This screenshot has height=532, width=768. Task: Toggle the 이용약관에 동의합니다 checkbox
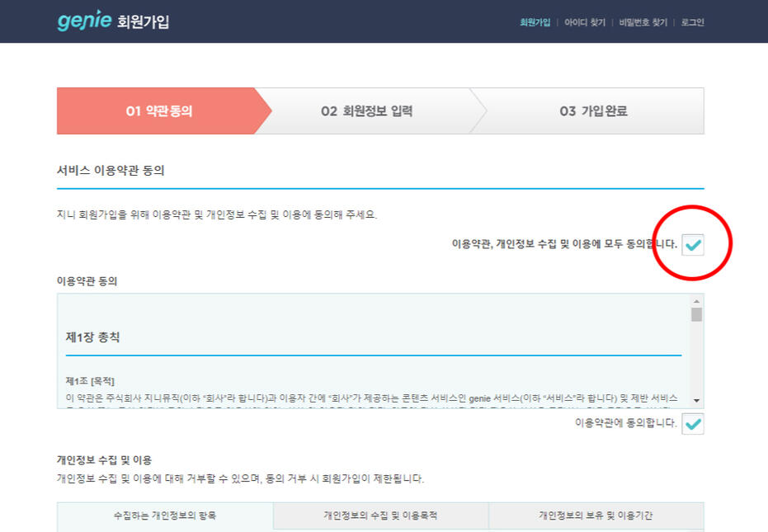693,424
